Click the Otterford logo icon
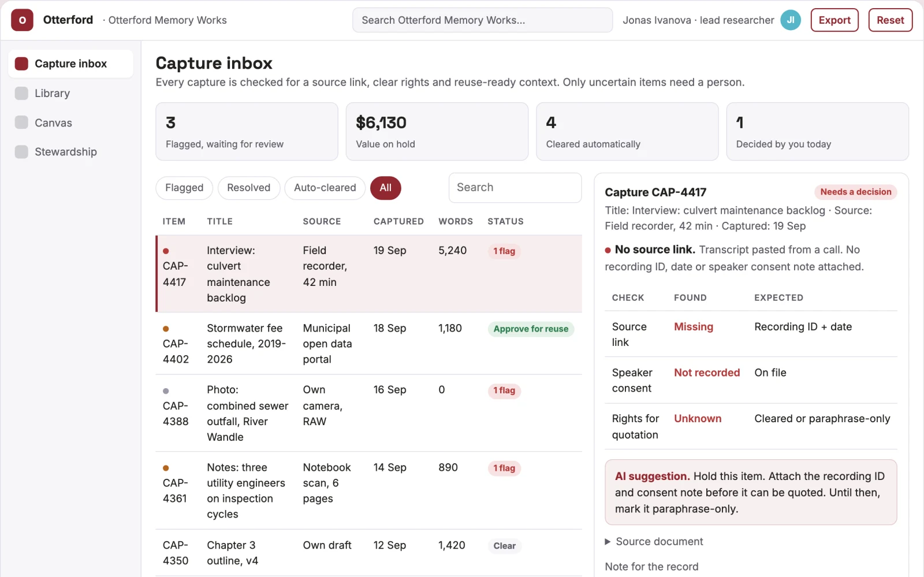924x577 pixels. pyautogui.click(x=22, y=20)
